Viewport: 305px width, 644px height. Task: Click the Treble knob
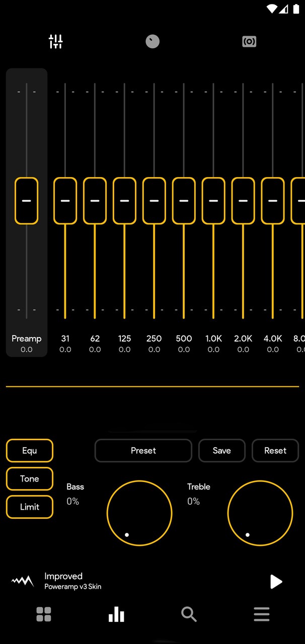[260, 513]
